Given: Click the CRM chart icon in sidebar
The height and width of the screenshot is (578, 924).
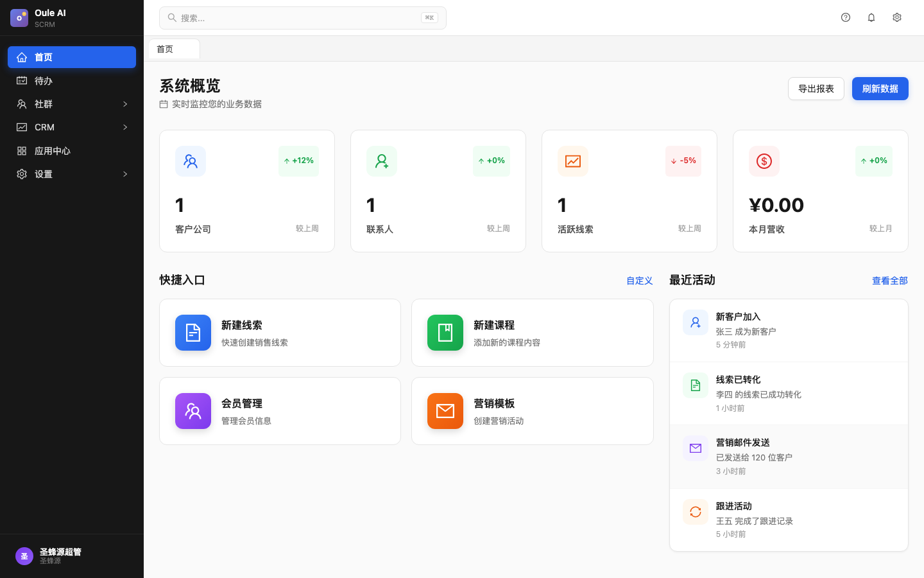Looking at the screenshot, I should click(x=22, y=127).
